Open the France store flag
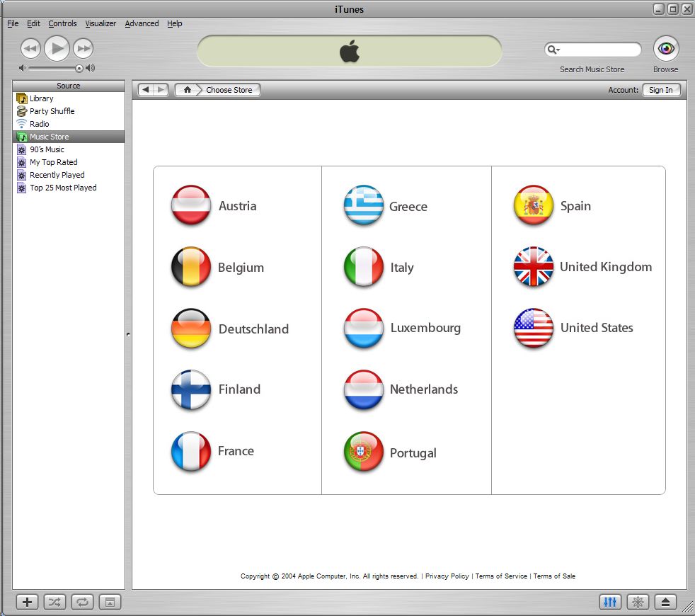The width and height of the screenshot is (695, 616). (191, 451)
